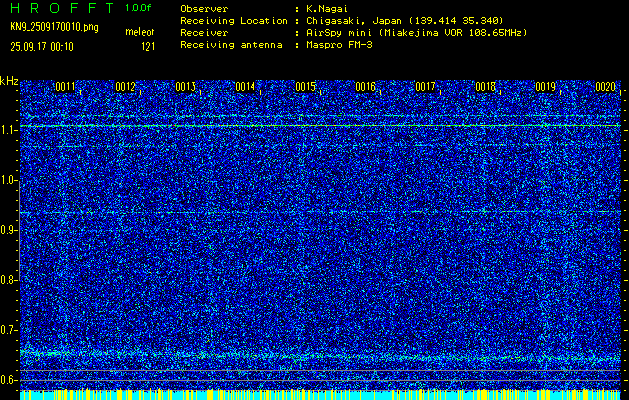Click the 0.9 frequency axis label

coord(8,230)
